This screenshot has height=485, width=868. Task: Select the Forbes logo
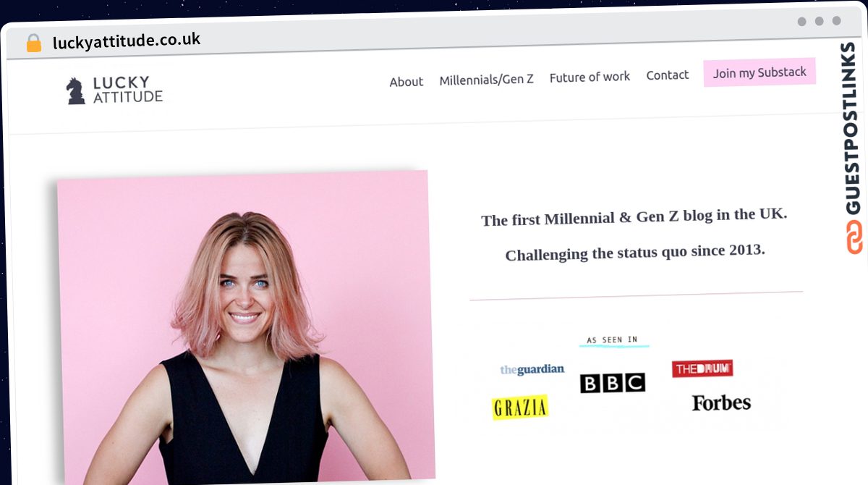click(x=720, y=402)
